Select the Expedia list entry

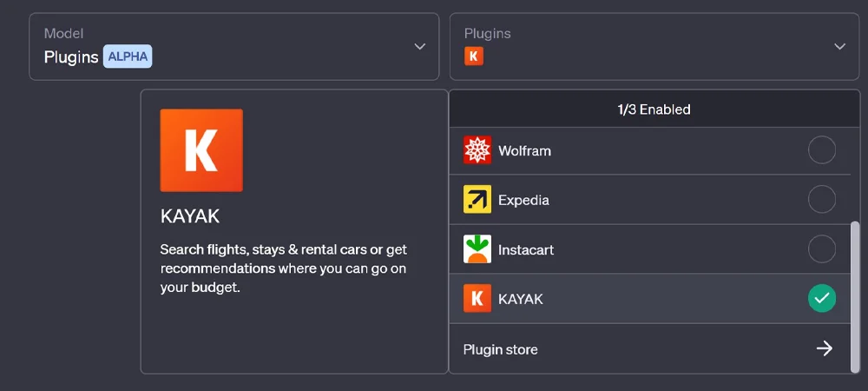click(650, 199)
